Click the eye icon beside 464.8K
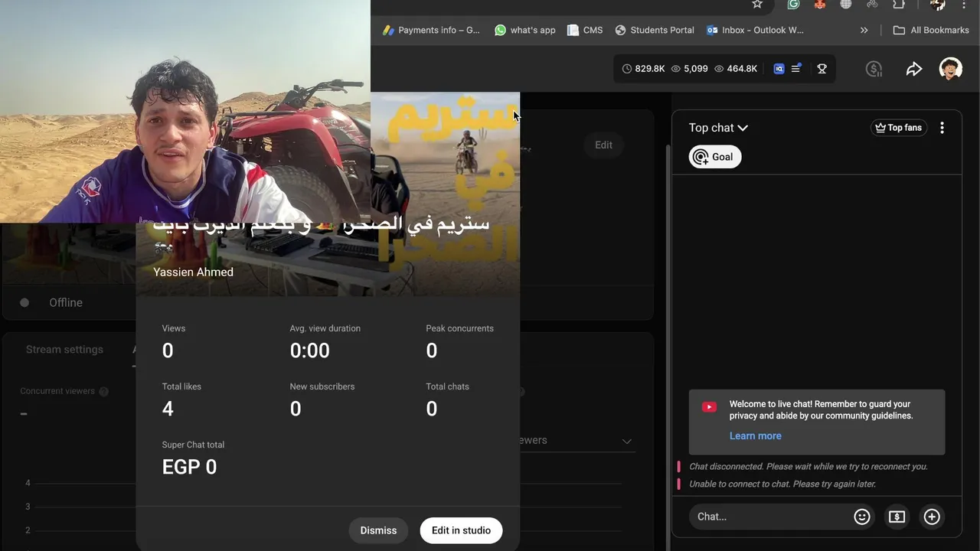 click(x=719, y=69)
